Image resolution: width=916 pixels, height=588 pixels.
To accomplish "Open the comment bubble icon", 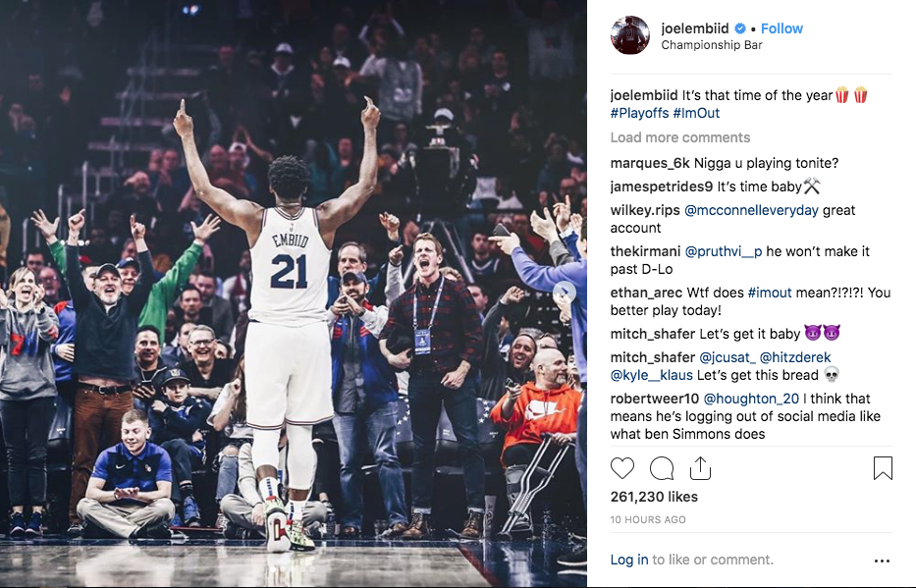I will coord(662,468).
